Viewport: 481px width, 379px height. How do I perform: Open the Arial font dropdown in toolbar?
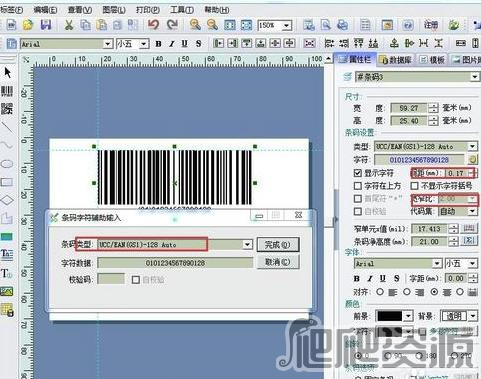coord(107,44)
